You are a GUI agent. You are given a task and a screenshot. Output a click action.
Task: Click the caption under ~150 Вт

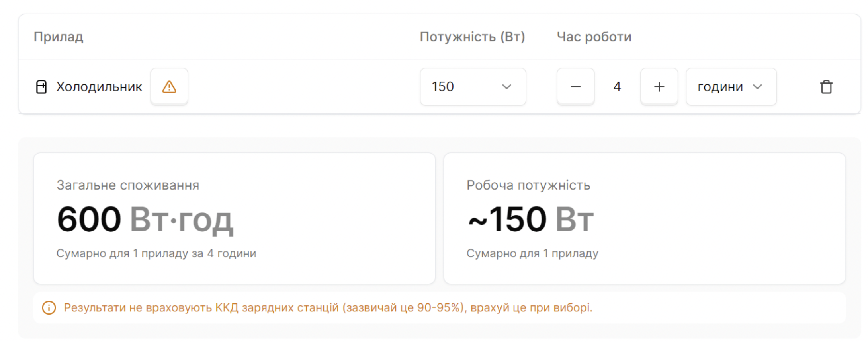(532, 253)
